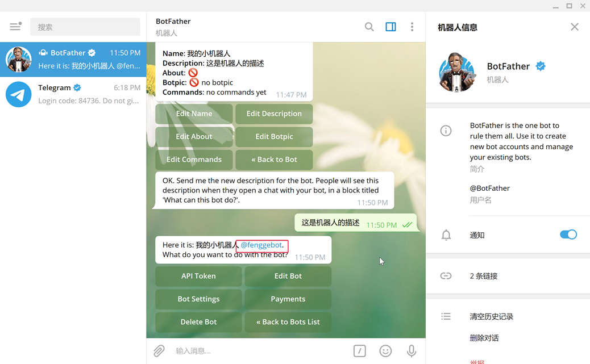Open the @fenggebot link
Image resolution: width=590 pixels, height=364 pixels.
click(x=261, y=245)
